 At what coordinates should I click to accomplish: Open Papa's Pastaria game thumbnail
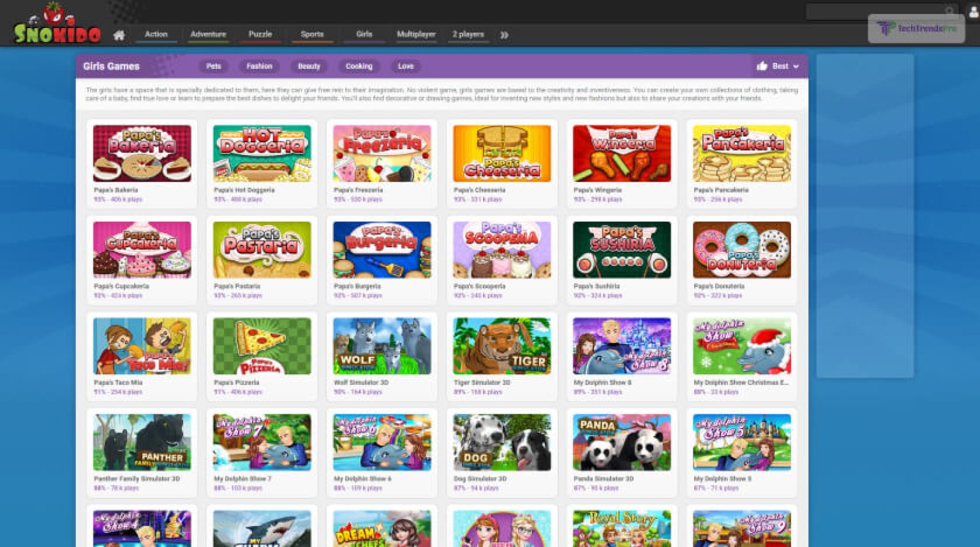(262, 249)
